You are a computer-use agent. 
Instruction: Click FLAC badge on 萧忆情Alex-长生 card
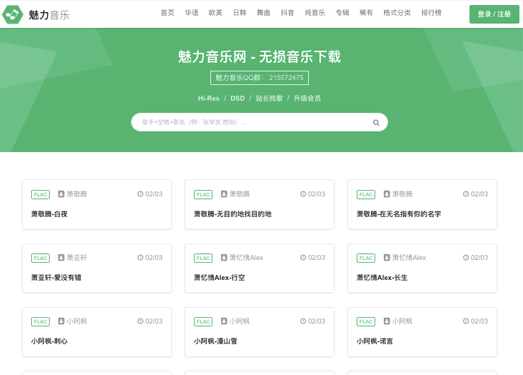[x=366, y=258]
